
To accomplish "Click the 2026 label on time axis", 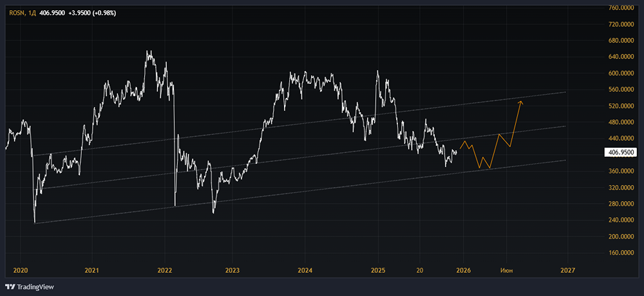I will pyautogui.click(x=463, y=270).
